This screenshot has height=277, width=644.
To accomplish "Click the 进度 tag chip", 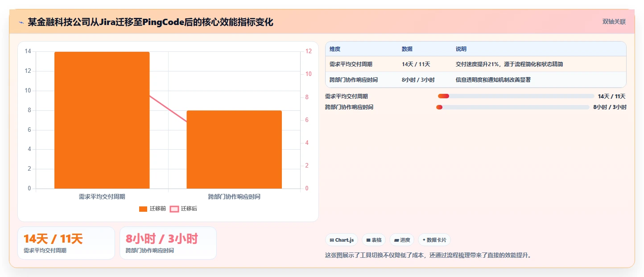I will (402, 240).
